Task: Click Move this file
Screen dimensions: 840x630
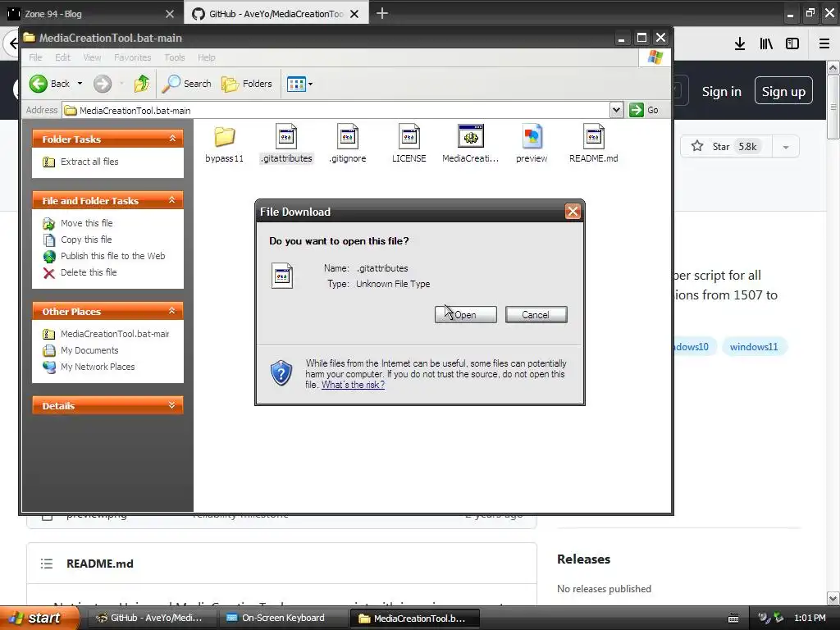Action: click(86, 223)
